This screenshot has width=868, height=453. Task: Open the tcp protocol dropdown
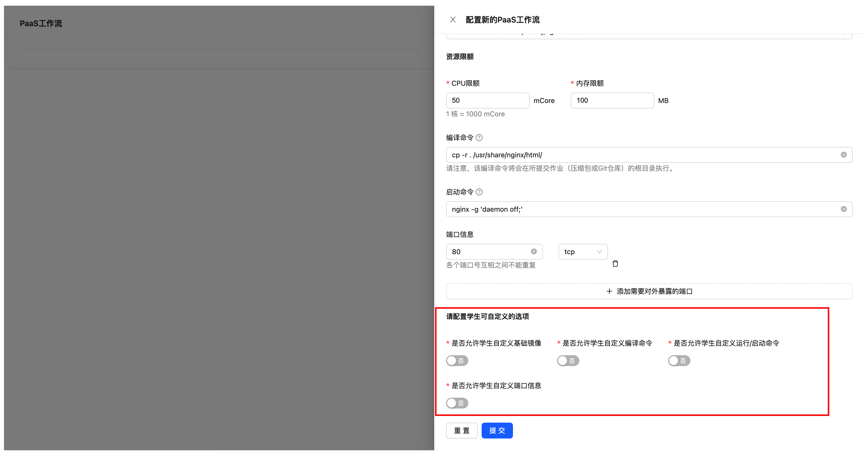point(583,252)
